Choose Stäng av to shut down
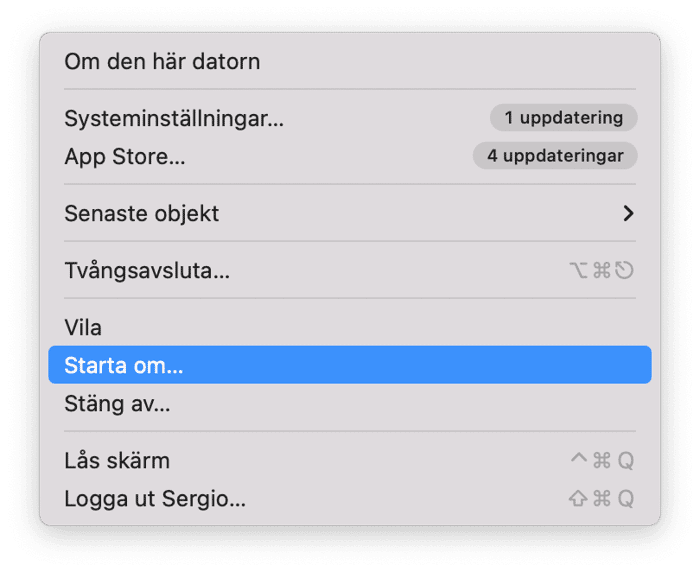700x572 pixels. (x=117, y=404)
